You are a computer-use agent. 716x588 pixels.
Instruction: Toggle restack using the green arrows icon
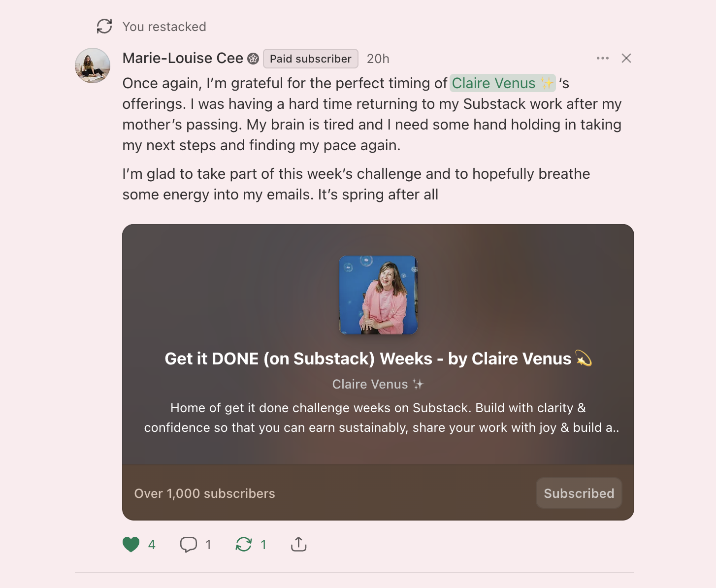244,545
